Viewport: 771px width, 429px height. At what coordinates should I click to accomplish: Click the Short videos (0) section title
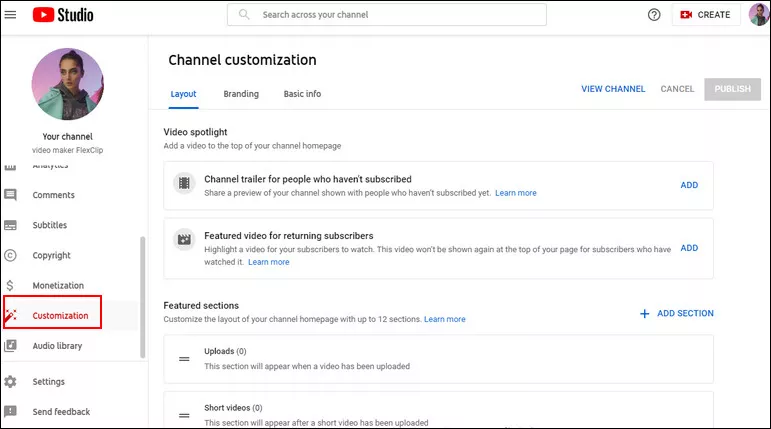pos(233,408)
